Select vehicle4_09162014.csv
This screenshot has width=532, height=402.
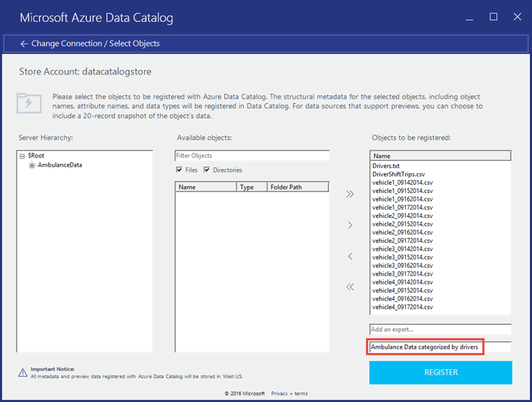point(402,299)
